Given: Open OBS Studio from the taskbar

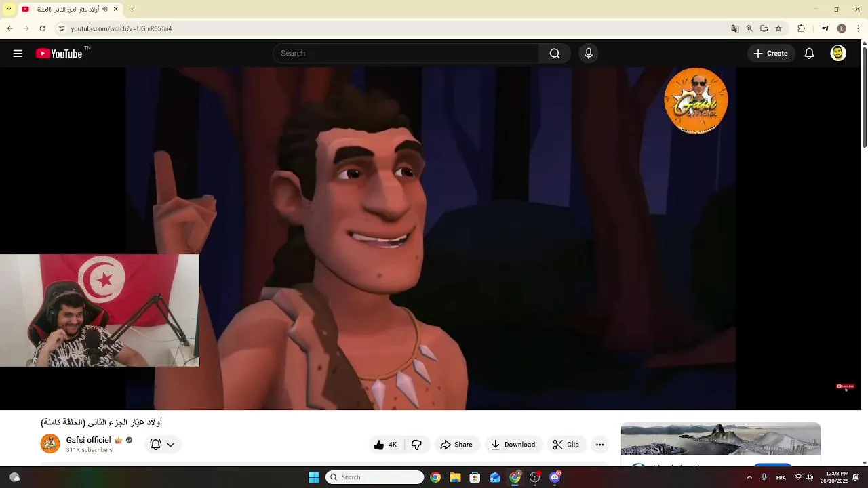Looking at the screenshot, I should (535, 477).
